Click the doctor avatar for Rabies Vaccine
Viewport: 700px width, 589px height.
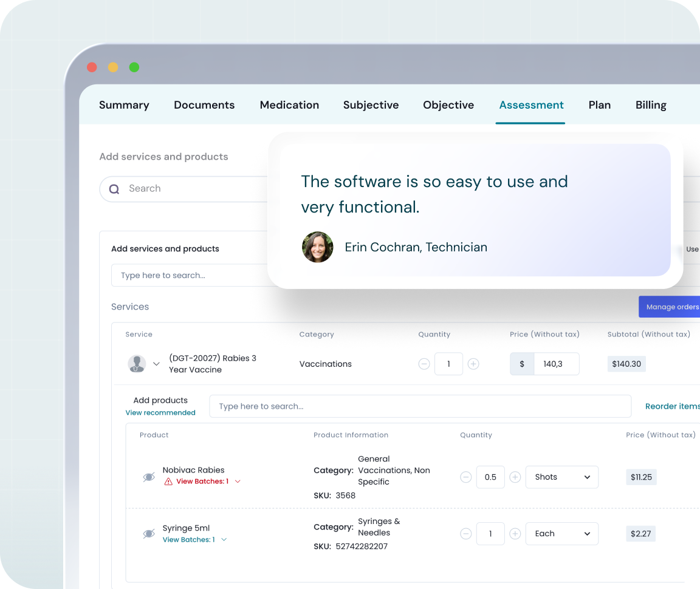coord(137,364)
